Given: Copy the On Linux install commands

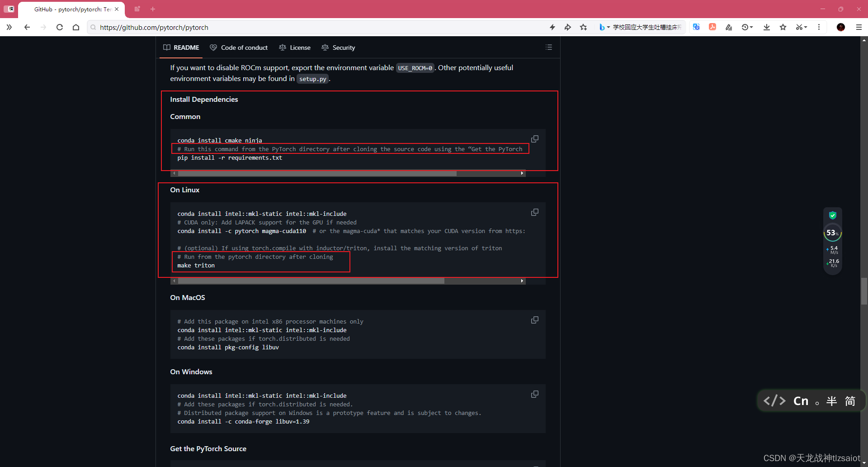Looking at the screenshot, I should 535,212.
